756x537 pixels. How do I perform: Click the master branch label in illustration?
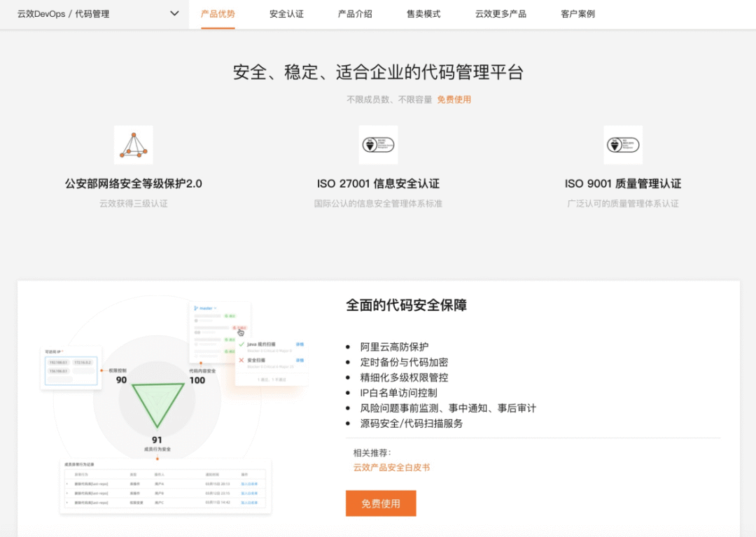[x=206, y=308]
